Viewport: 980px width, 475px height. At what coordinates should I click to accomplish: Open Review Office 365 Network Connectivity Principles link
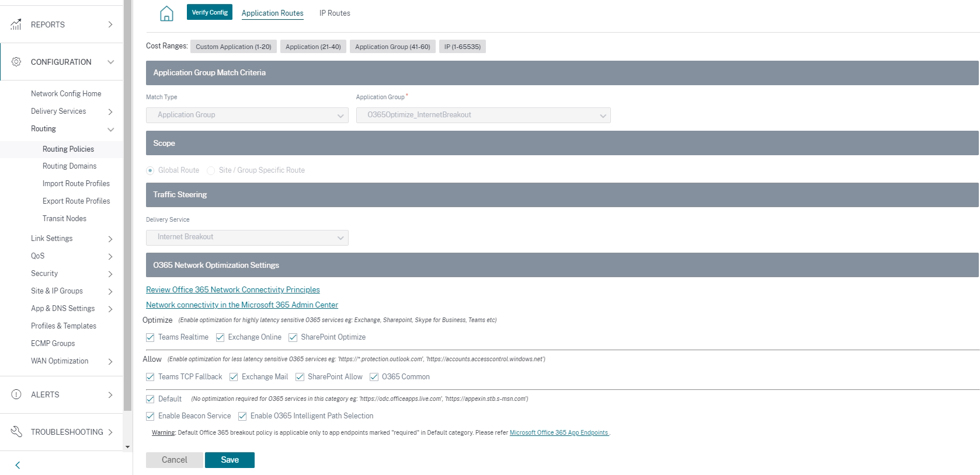(233, 289)
